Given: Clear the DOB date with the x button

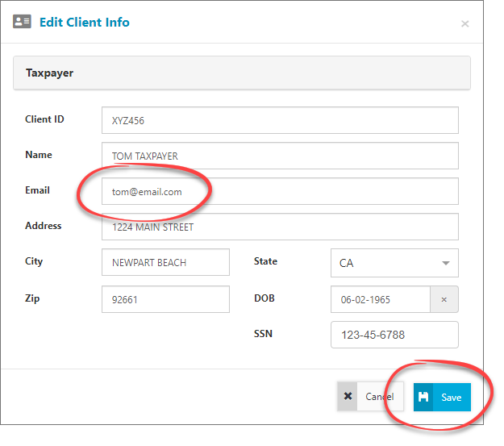Looking at the screenshot, I should tap(444, 299).
